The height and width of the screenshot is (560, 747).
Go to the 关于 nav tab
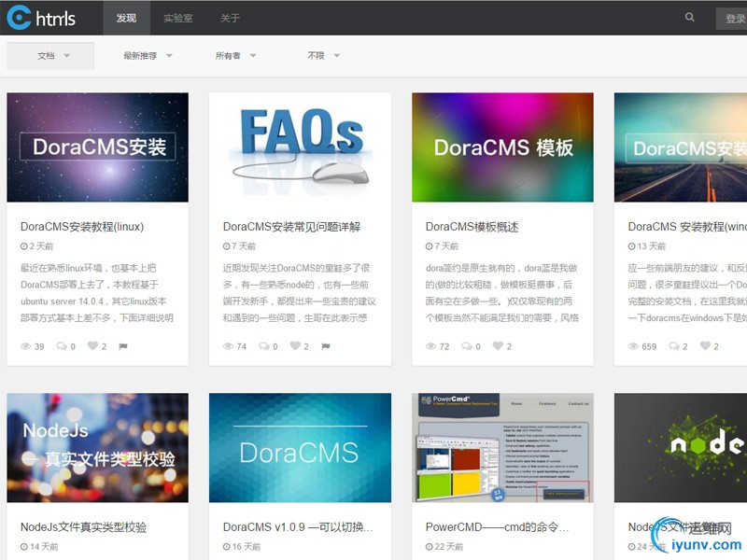(230, 18)
